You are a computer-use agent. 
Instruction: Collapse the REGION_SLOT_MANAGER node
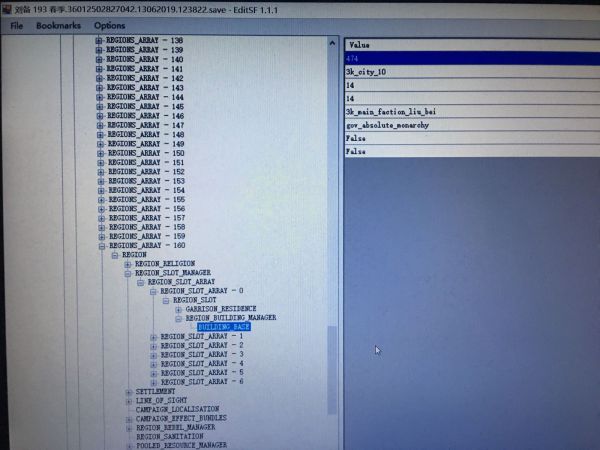pos(128,273)
